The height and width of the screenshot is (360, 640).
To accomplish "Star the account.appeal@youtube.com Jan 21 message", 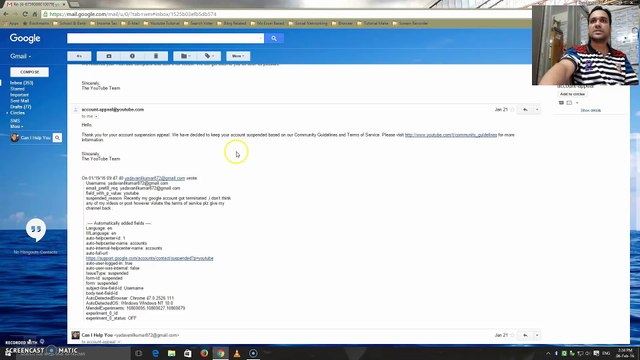I will [x=512, y=110].
